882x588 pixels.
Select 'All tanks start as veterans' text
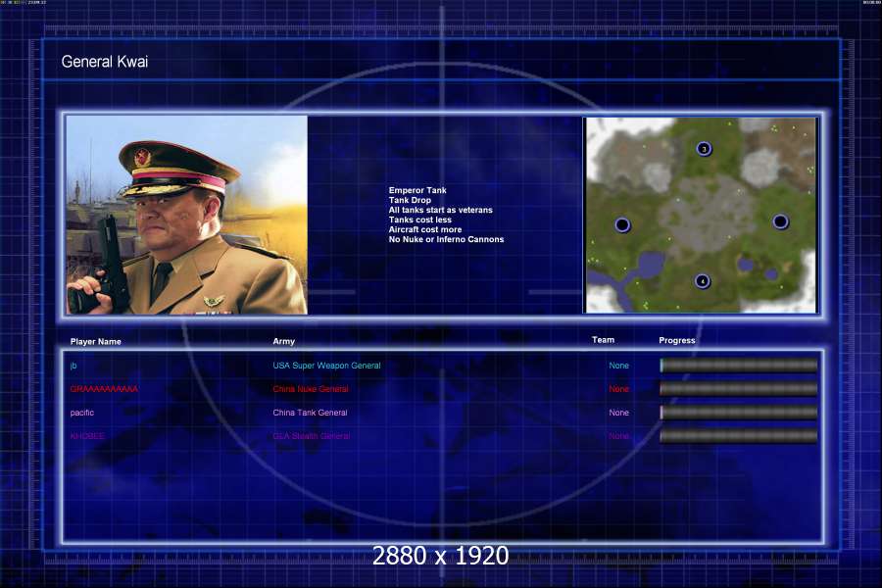pos(440,210)
